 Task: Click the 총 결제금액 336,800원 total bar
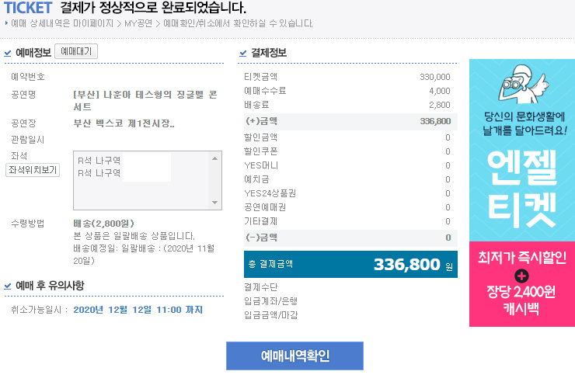click(350, 264)
